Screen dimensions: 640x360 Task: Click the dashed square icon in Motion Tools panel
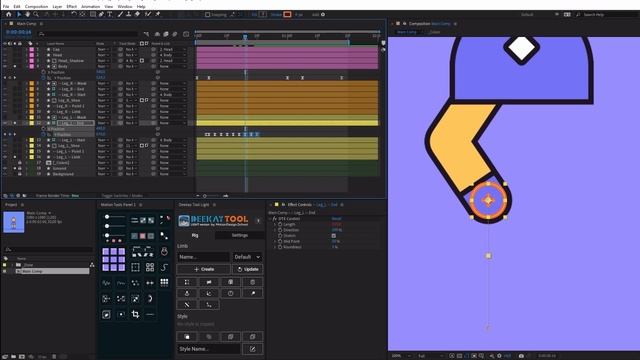click(136, 267)
